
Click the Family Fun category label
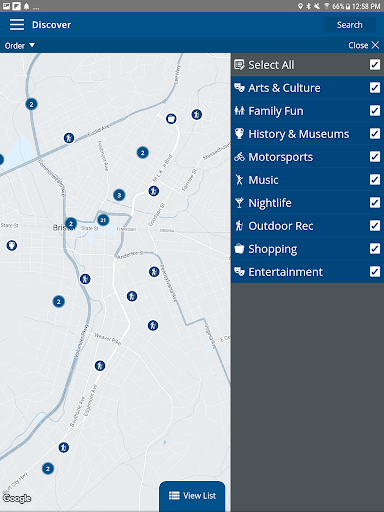(x=276, y=111)
